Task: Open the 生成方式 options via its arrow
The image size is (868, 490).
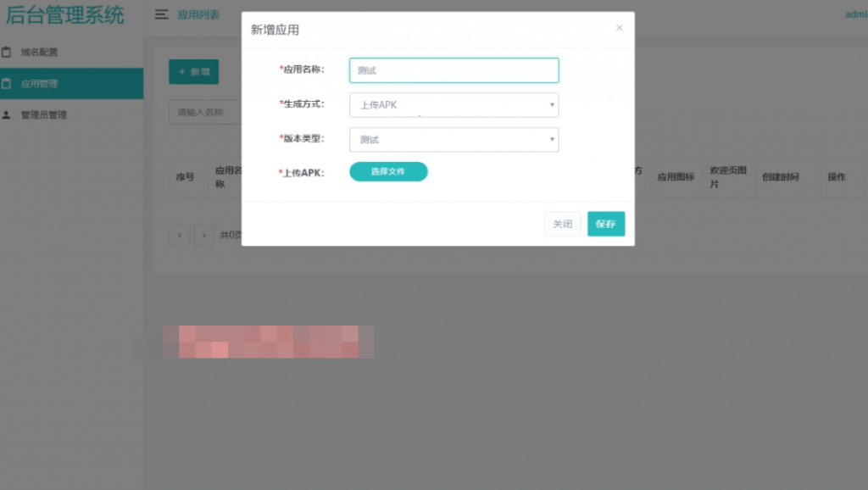Action: click(552, 105)
